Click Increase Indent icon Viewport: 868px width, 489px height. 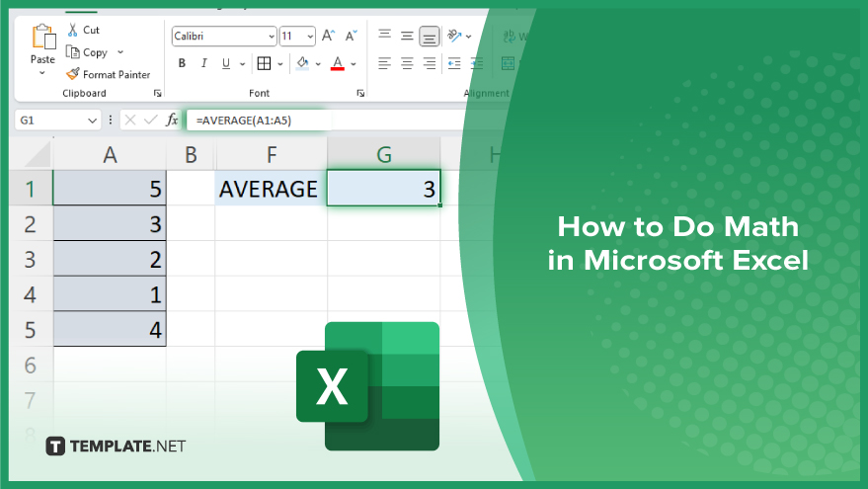coord(477,63)
